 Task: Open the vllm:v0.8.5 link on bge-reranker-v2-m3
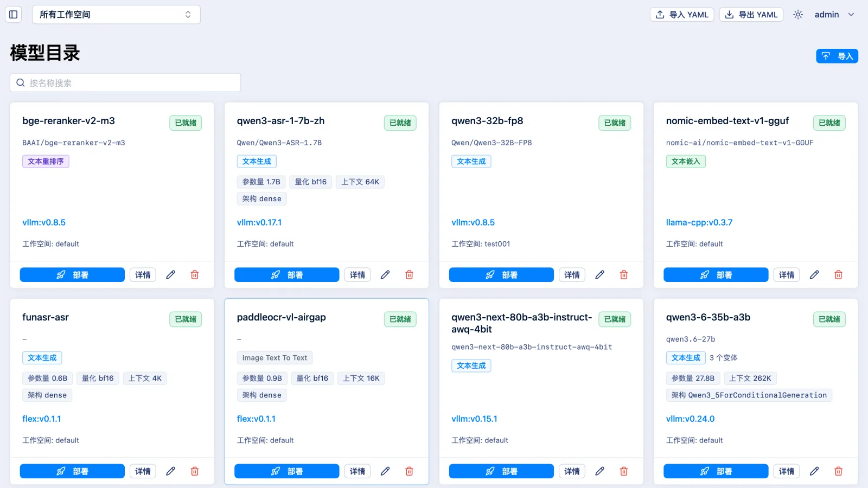pos(44,222)
